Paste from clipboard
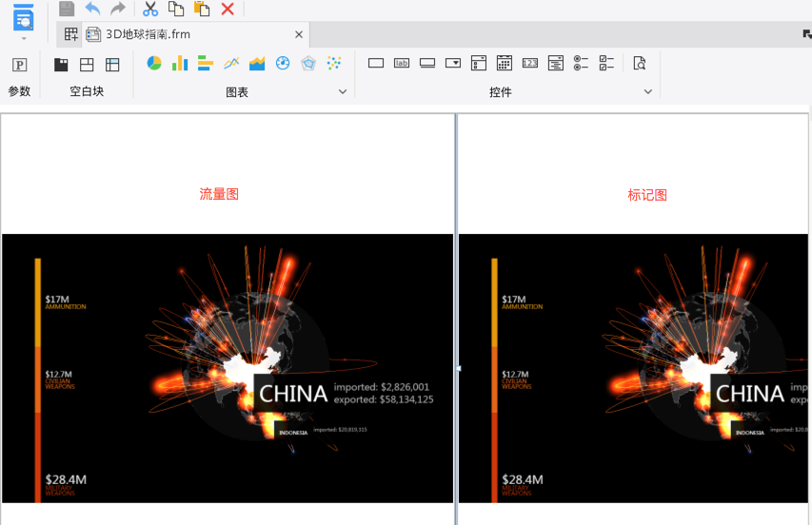Screen dimensions: 812x525 click(x=202, y=9)
